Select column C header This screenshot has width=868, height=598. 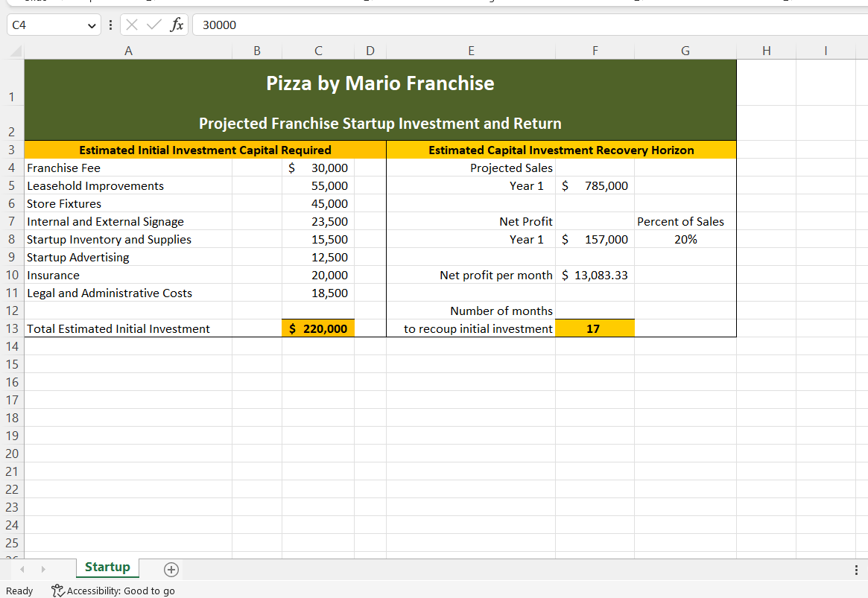click(x=318, y=51)
